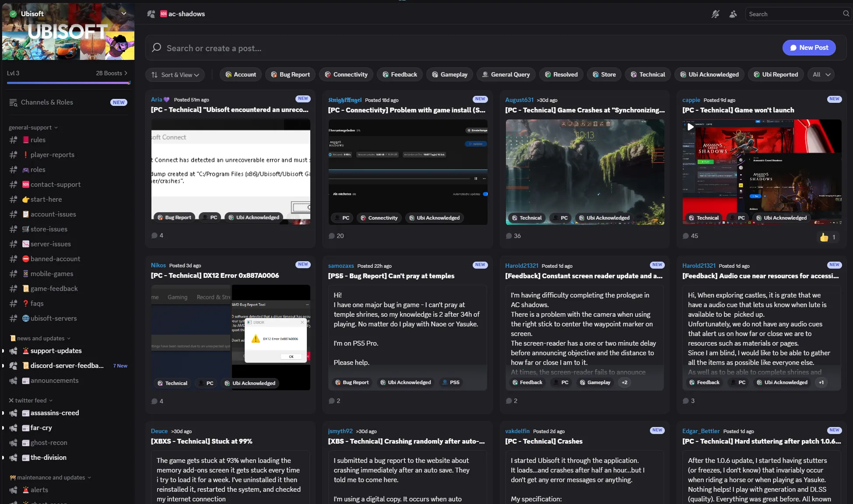Collapse maintenance and updates category
Image resolution: width=853 pixels, height=504 pixels.
click(x=50, y=478)
